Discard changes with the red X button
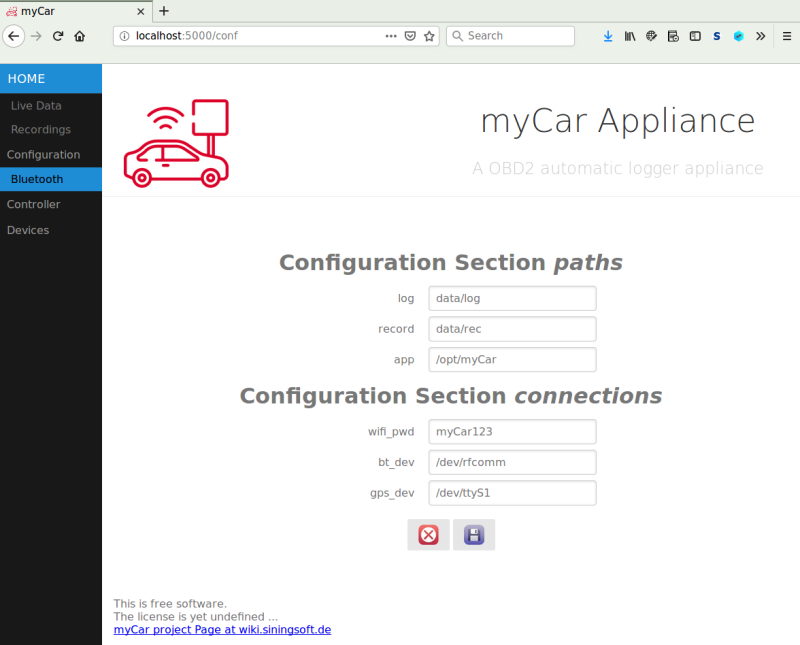 (428, 534)
